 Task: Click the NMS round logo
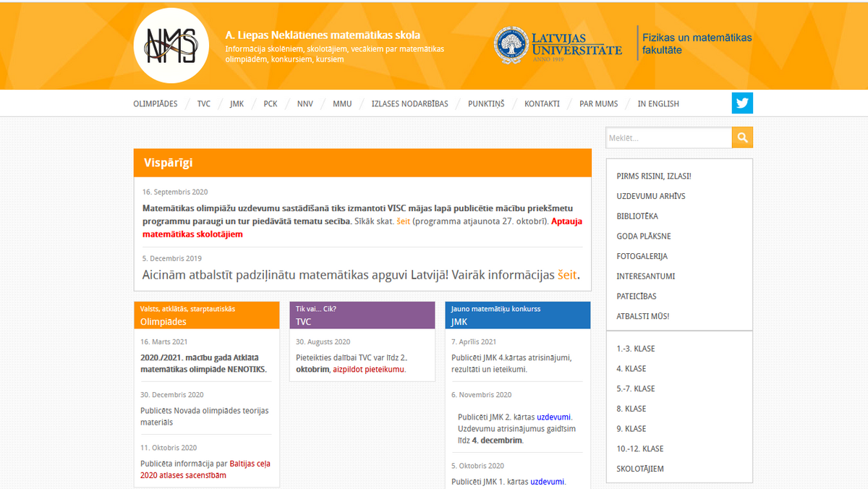[171, 46]
